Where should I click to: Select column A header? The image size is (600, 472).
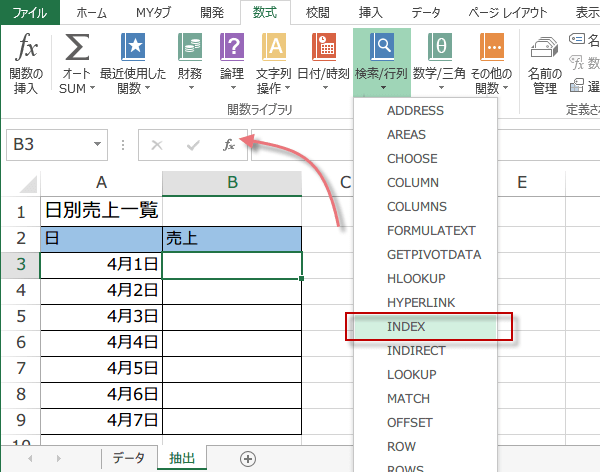point(101,183)
